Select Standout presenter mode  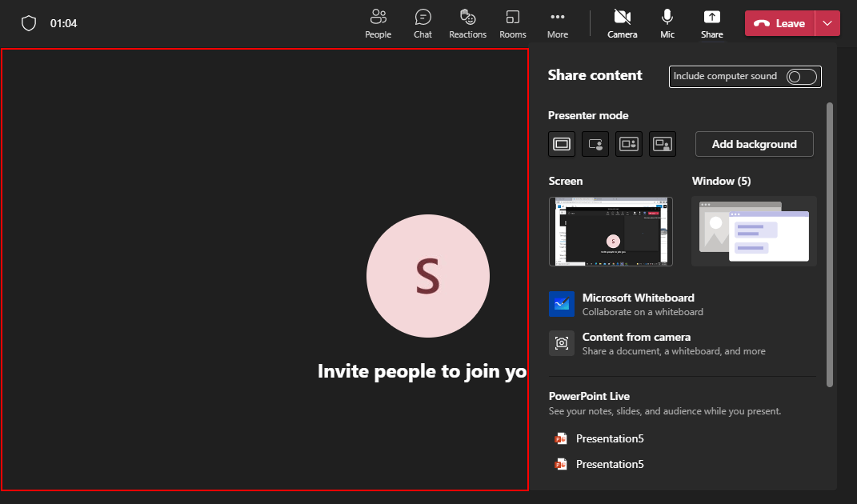[x=595, y=144]
